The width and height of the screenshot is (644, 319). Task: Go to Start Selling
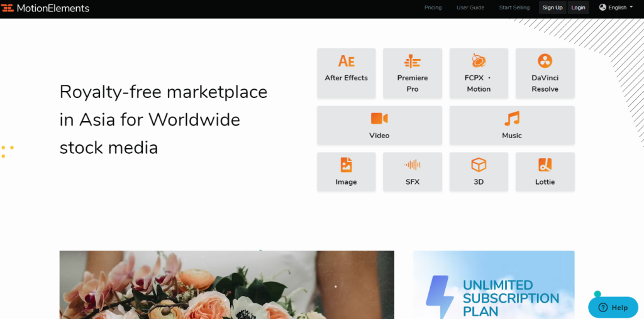pos(514,8)
